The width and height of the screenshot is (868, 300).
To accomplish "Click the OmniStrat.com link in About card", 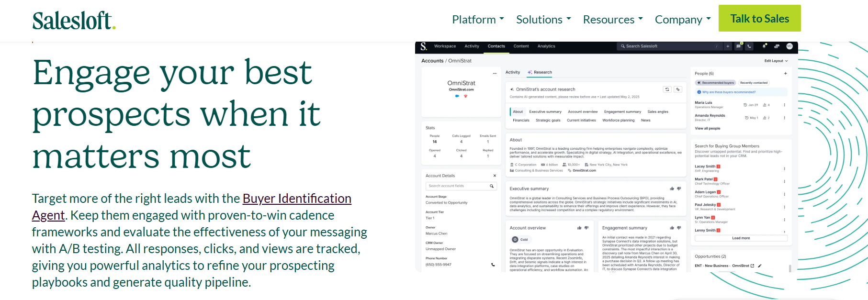I will 584,170.
